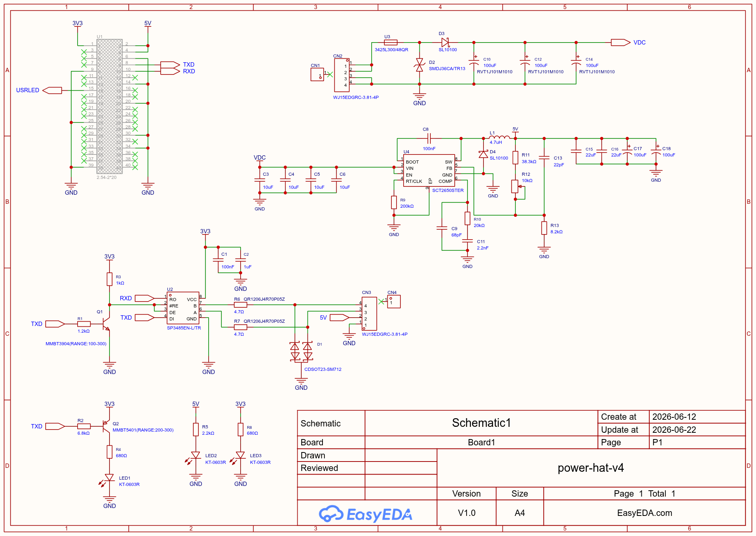Click the P1 page value
Screen dimensions: 756x536
pos(657,442)
